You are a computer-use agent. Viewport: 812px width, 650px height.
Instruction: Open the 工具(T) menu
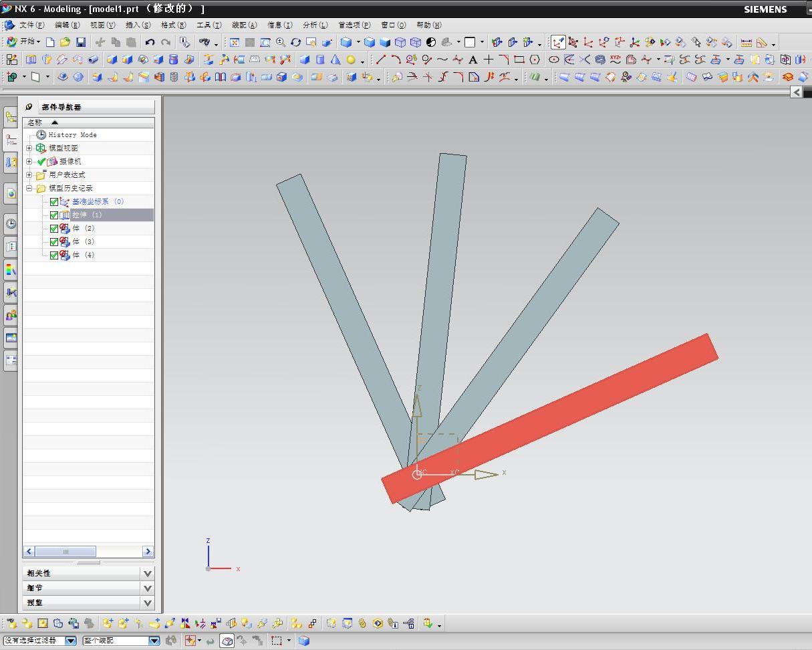point(209,25)
